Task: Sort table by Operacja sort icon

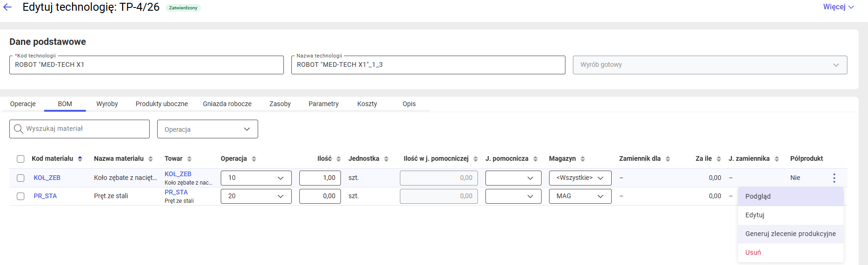Action: click(254, 159)
